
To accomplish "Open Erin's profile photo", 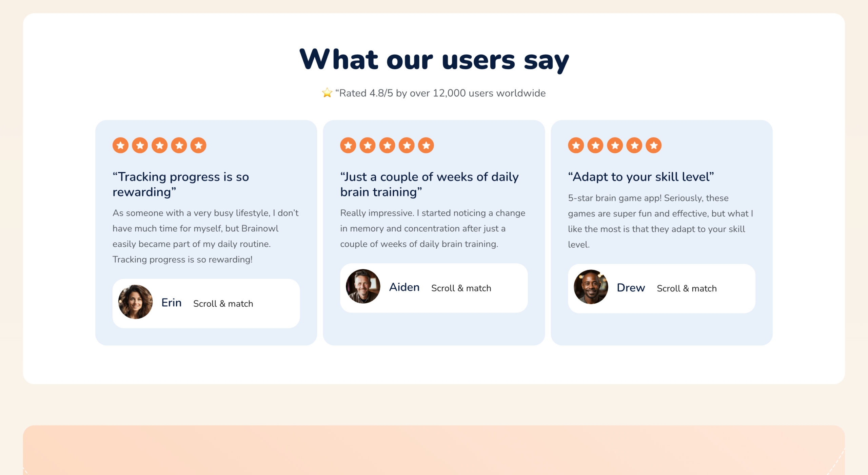I will (x=135, y=302).
